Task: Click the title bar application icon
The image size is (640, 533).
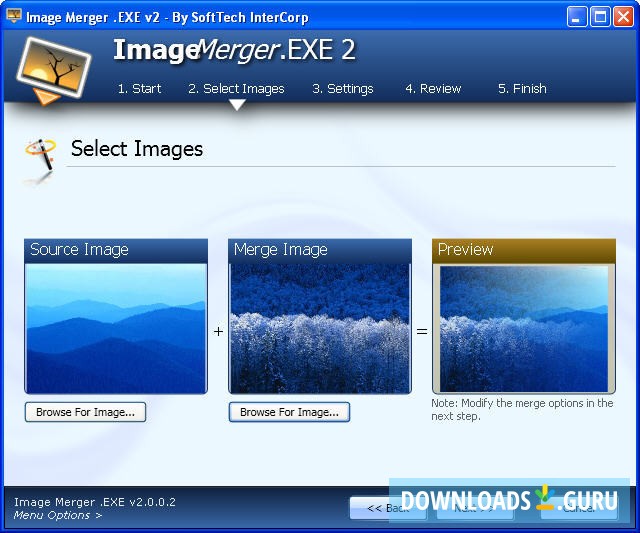Action: click(14, 16)
